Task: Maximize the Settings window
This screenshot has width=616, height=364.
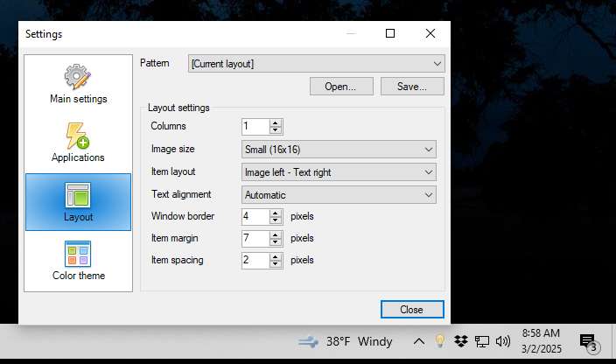Action: pos(390,33)
